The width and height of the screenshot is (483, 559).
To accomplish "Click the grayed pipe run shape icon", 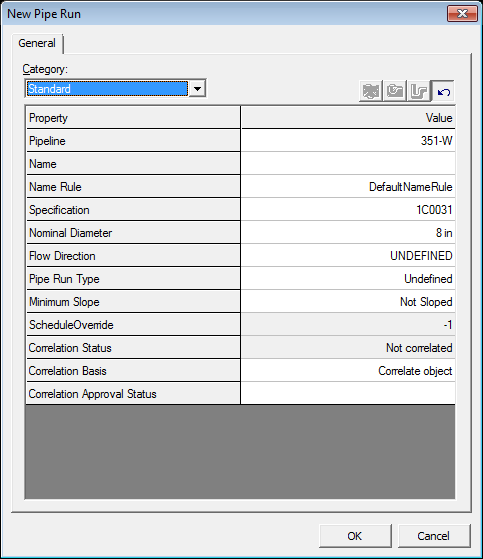I will [418, 91].
